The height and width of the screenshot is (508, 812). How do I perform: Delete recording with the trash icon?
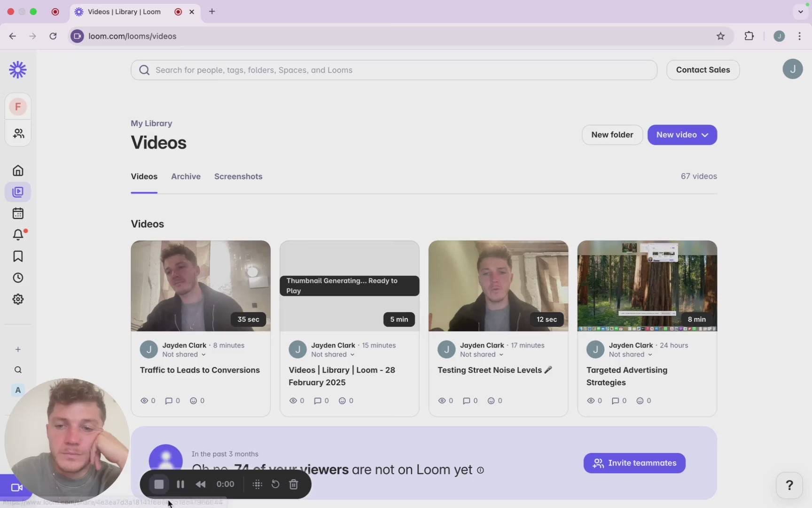294,484
